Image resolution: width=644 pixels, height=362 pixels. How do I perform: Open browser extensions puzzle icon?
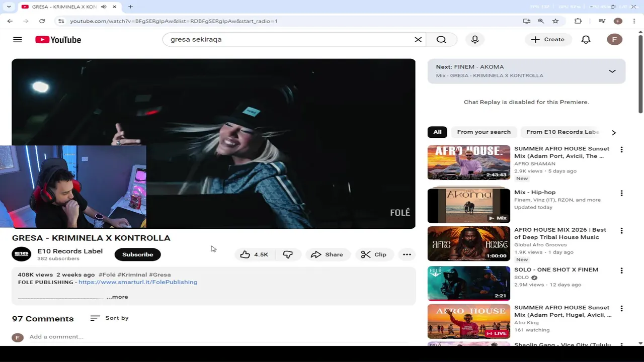click(578, 21)
